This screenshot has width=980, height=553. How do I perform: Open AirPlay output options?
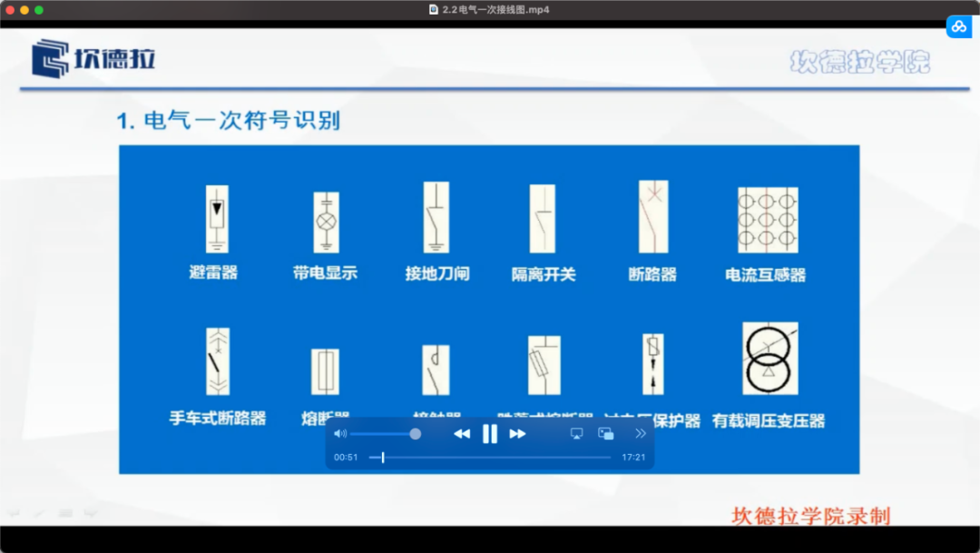click(x=577, y=433)
